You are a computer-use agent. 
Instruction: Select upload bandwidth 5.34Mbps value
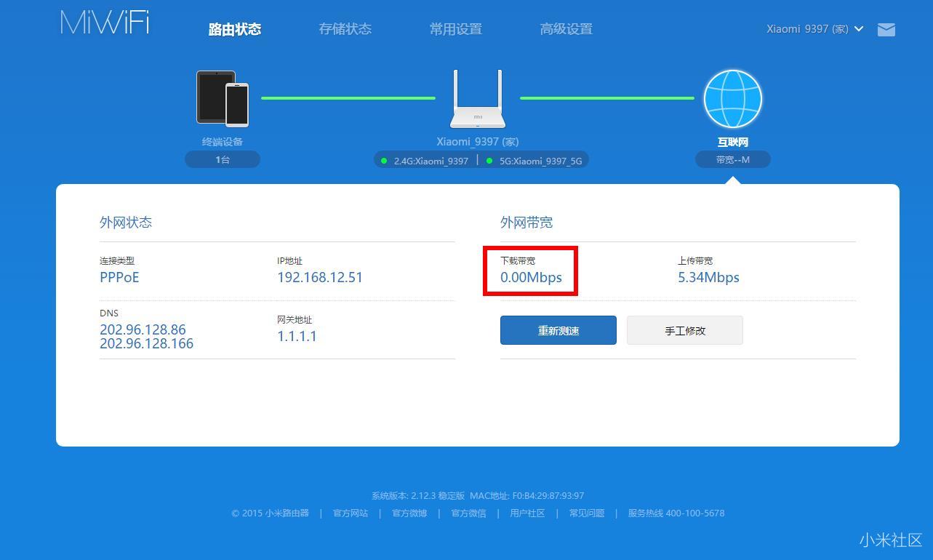pyautogui.click(x=708, y=277)
